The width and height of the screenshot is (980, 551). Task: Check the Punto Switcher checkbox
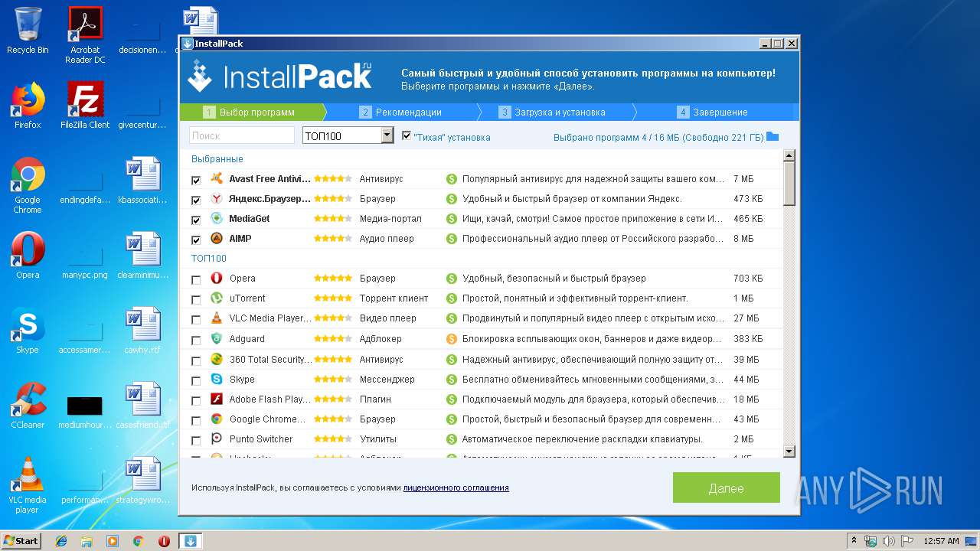tap(196, 439)
